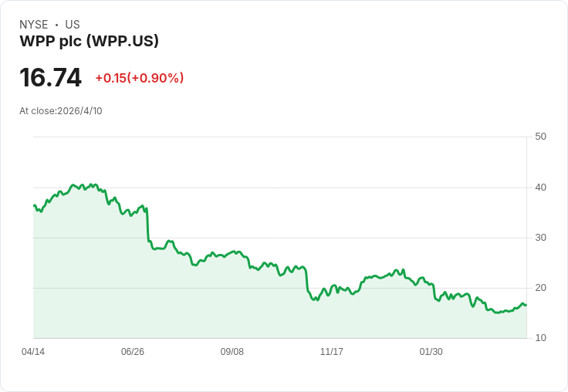Click the chart line's sharp drop after 06/26
Viewport: 568px width, 392px height.
[x=148, y=225]
